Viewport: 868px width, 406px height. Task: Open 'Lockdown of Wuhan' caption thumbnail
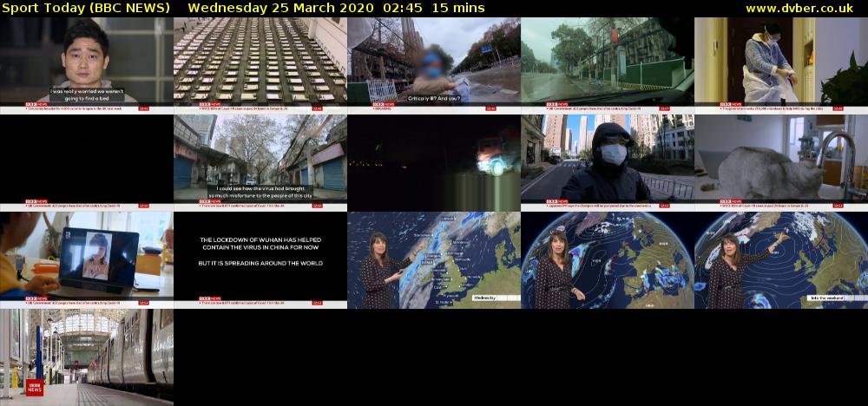point(260,260)
